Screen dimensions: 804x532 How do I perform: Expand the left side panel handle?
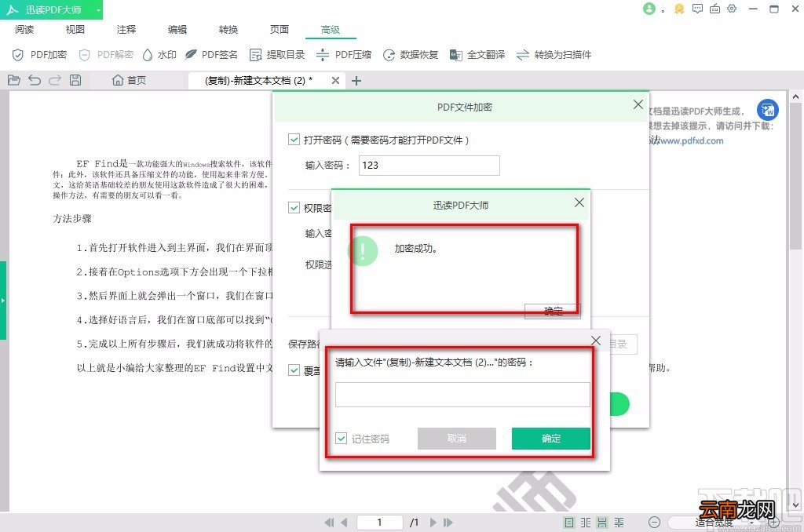coord(3,301)
